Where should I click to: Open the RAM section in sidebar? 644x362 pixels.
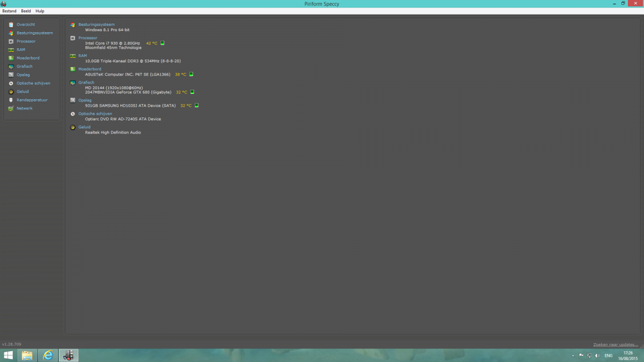(x=21, y=49)
